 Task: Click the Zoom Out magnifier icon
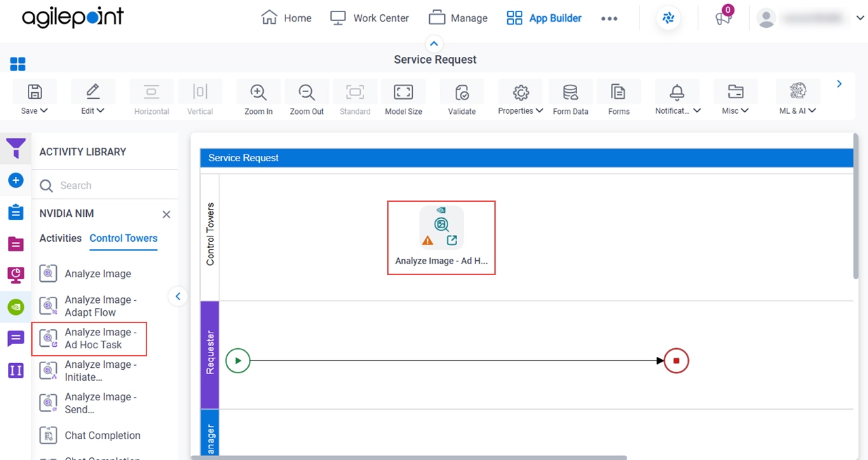(x=307, y=92)
